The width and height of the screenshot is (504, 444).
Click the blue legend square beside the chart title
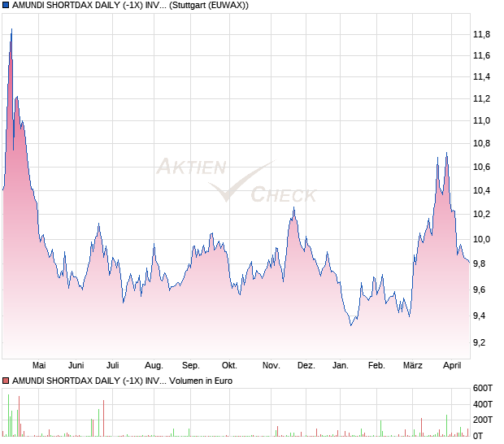(x=6, y=6)
